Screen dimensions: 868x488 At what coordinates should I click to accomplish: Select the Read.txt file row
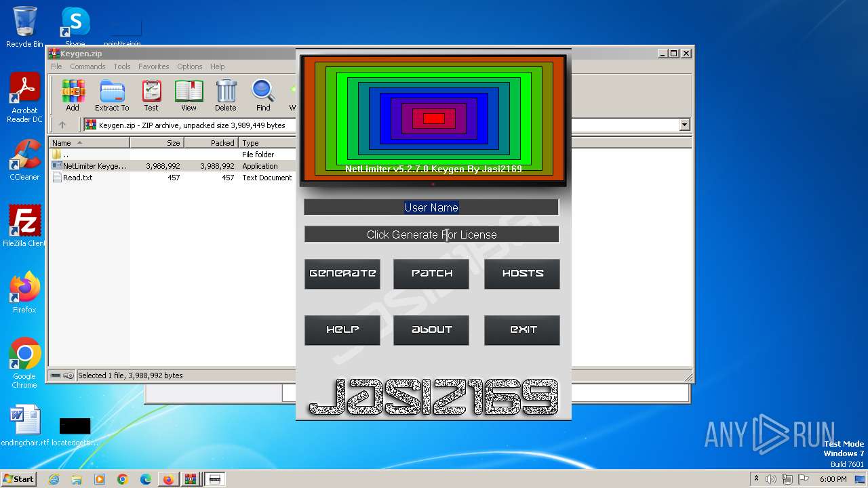click(173, 178)
